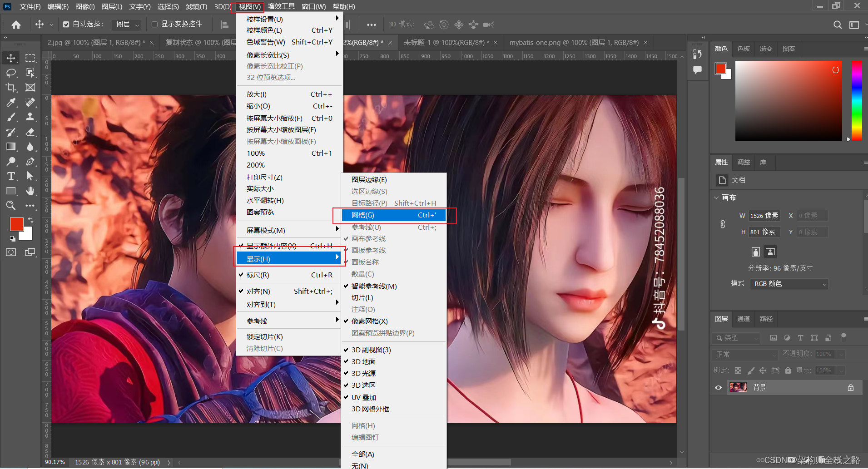The height and width of the screenshot is (469, 868).
Task: Click 锁定切片(K) menu item
Action: click(289, 336)
